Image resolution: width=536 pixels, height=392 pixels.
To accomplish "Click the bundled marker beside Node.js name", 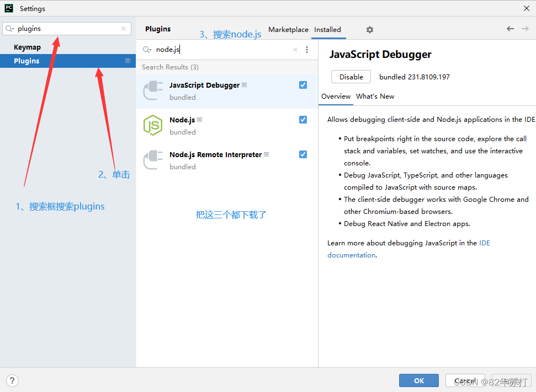I will point(200,120).
